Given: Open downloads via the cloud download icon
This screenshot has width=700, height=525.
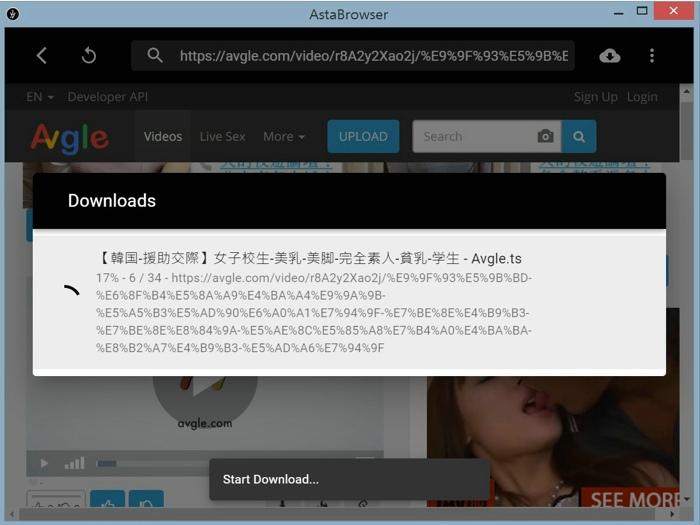Looking at the screenshot, I should 609,56.
